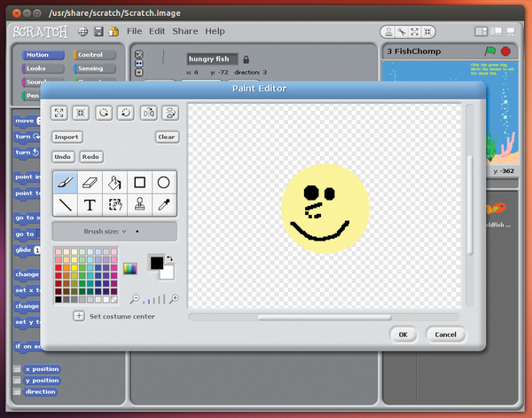Enable the x position checkbox
This screenshot has width=532, height=418.
[17, 368]
